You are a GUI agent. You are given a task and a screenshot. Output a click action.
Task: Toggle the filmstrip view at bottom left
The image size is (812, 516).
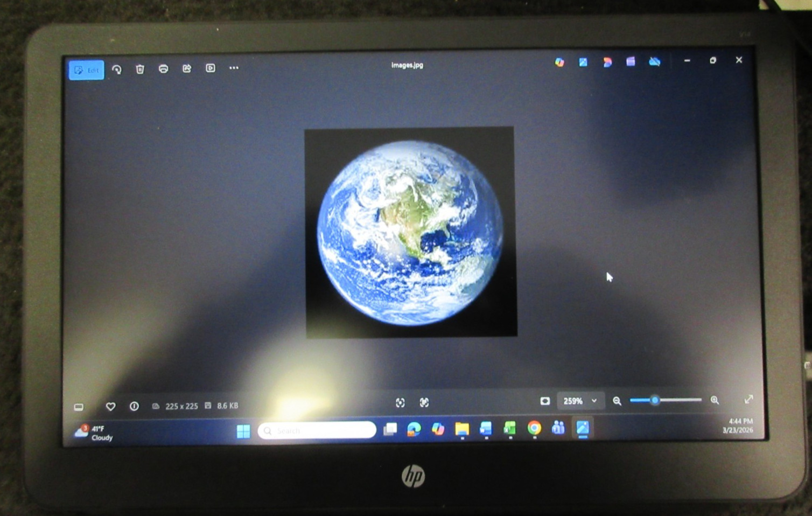79,407
